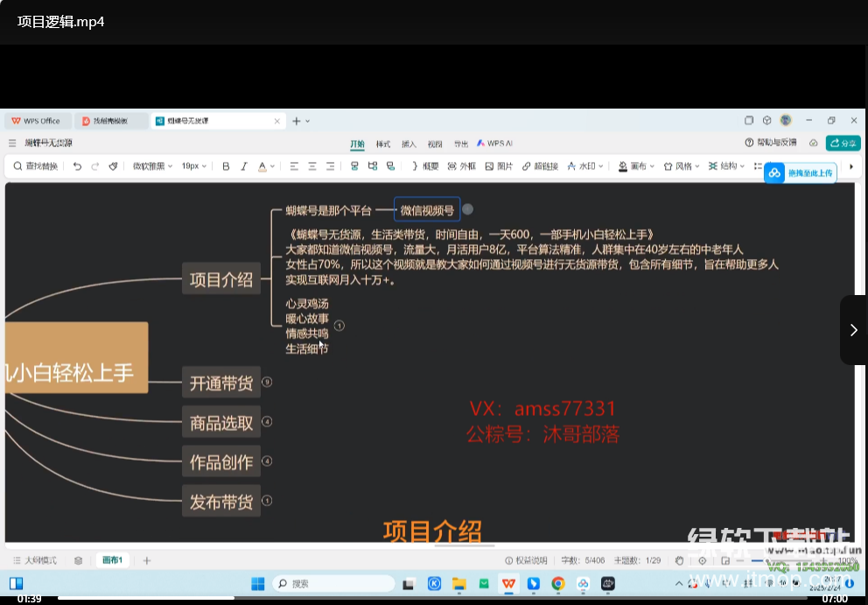Click the undo arrow icon
Image resolution: width=868 pixels, height=605 pixels.
click(x=77, y=166)
